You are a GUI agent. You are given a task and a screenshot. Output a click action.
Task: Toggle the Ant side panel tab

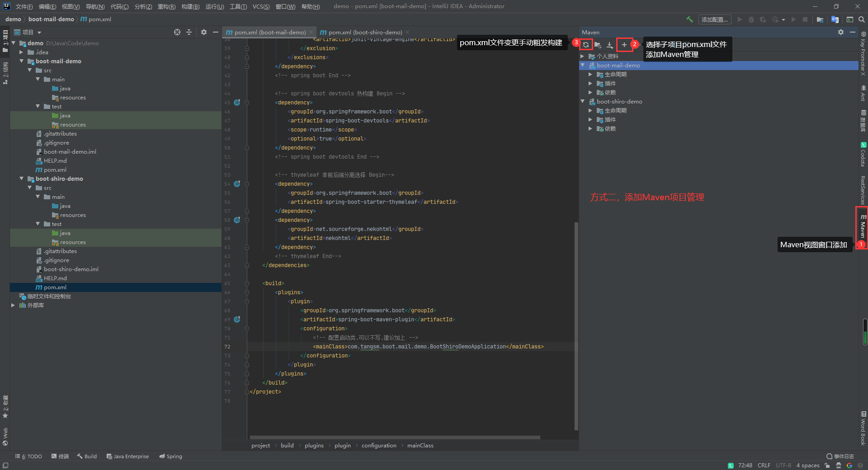863,93
